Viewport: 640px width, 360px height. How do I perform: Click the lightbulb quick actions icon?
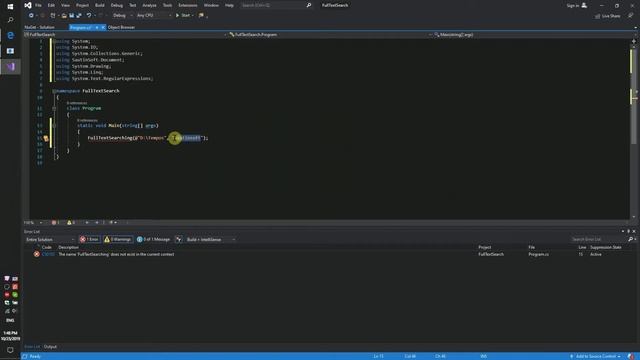tap(46, 139)
